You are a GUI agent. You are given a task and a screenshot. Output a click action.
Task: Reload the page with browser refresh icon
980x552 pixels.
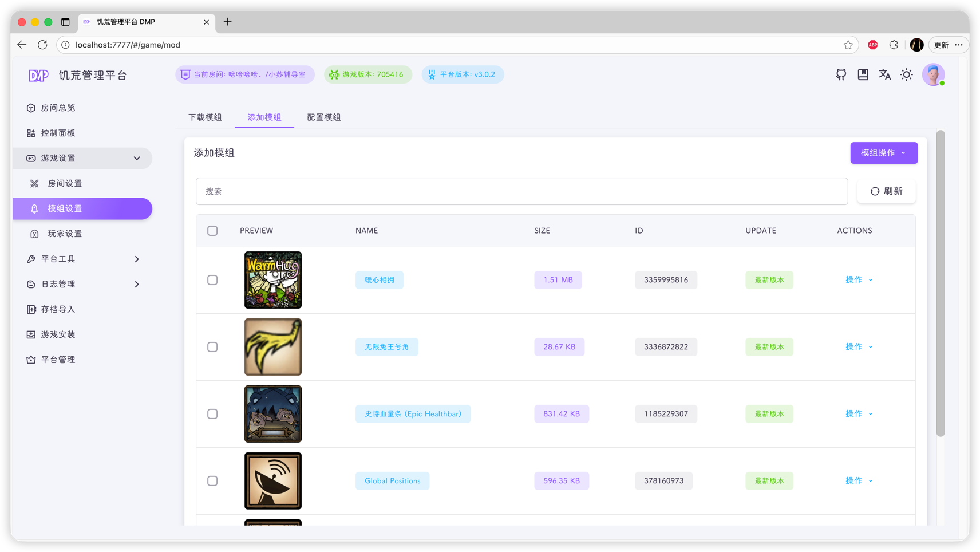point(42,45)
